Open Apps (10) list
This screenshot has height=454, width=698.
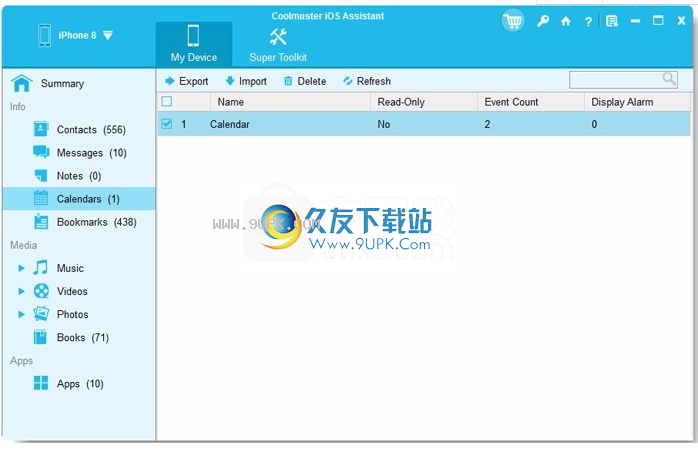(79, 384)
